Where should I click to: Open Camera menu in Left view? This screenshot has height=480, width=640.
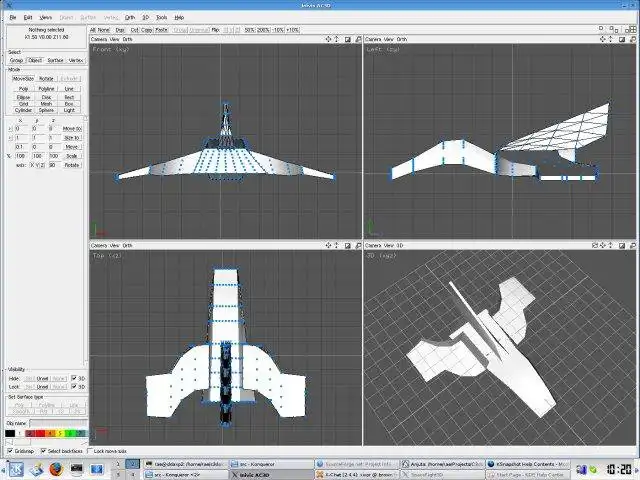tap(373, 39)
